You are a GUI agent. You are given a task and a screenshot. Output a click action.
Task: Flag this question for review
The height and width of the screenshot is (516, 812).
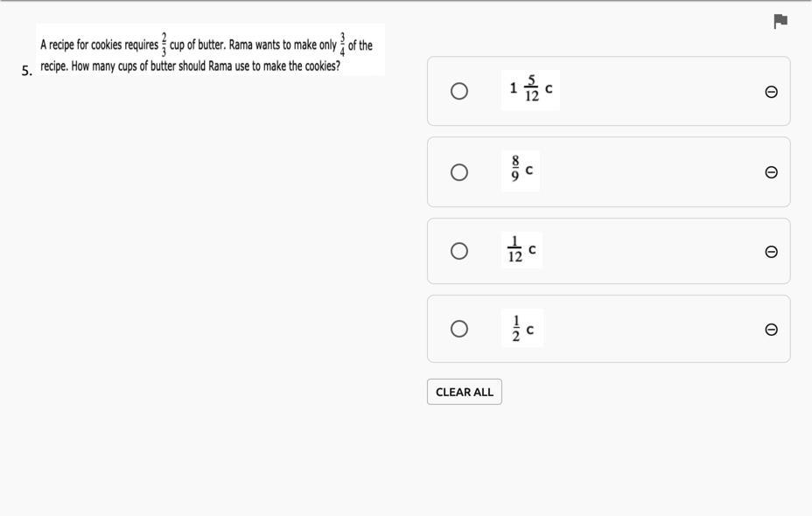click(780, 22)
